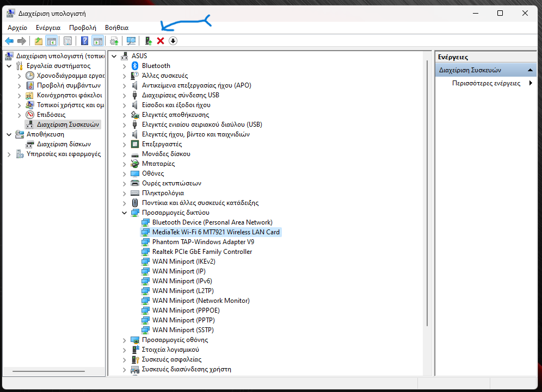
Task: Expand Είσοδοι και έξοδοι ήχου
Action: 125,105
